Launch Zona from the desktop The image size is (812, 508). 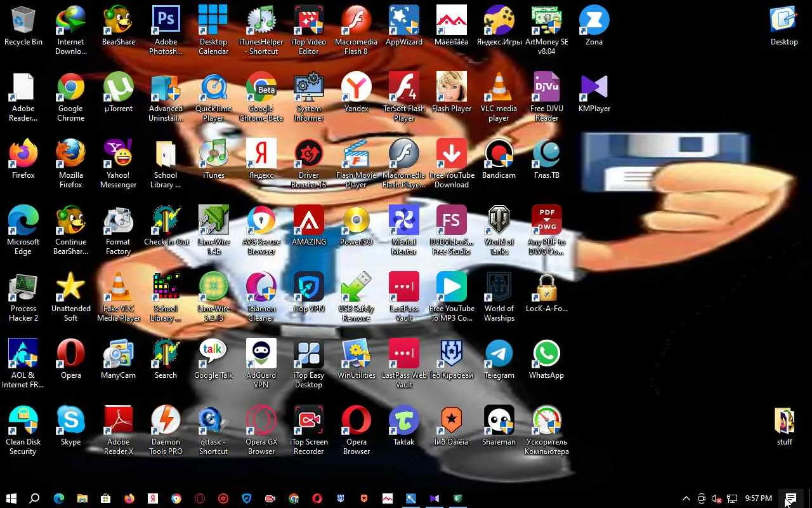(x=594, y=26)
